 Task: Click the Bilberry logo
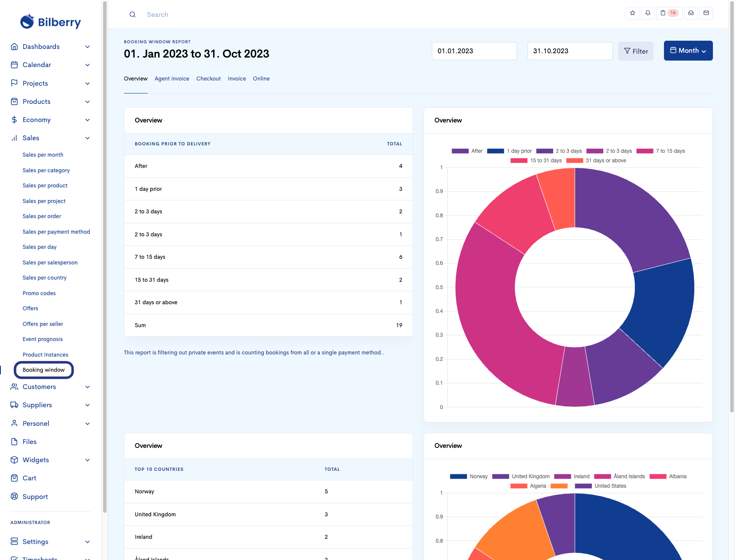(x=51, y=22)
